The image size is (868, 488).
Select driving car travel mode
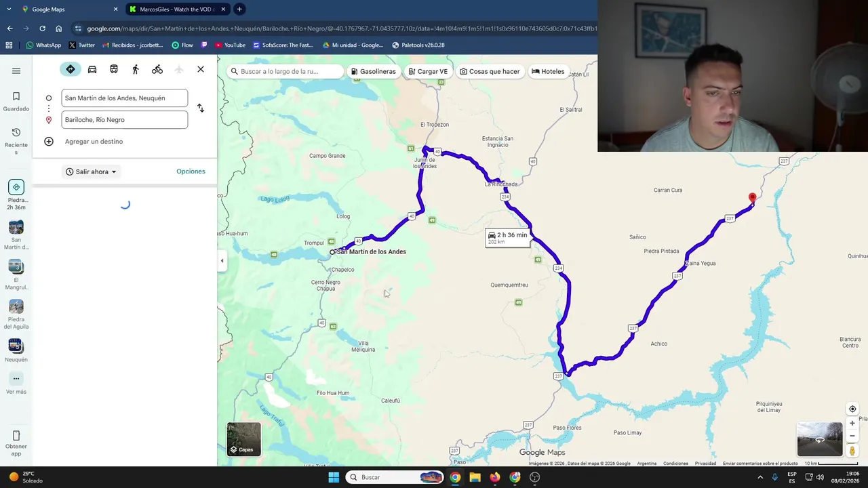click(x=92, y=69)
